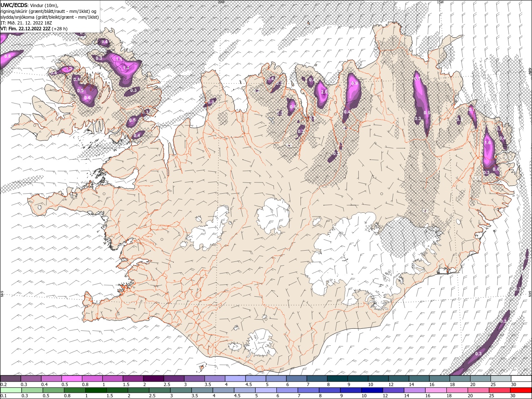Viewport: 532px width, 399px height.
Task: Pick the lilac lower swatch starting at 14
Action: [414, 390]
